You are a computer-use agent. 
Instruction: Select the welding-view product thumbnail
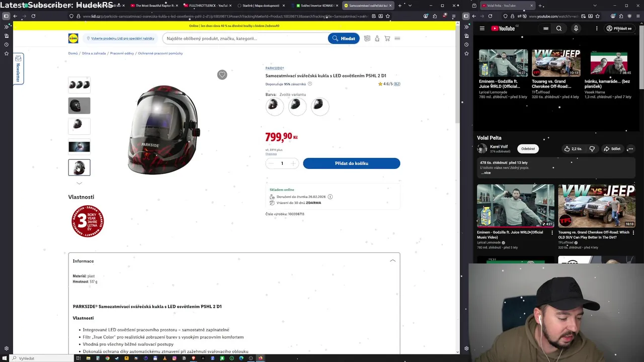(79, 147)
